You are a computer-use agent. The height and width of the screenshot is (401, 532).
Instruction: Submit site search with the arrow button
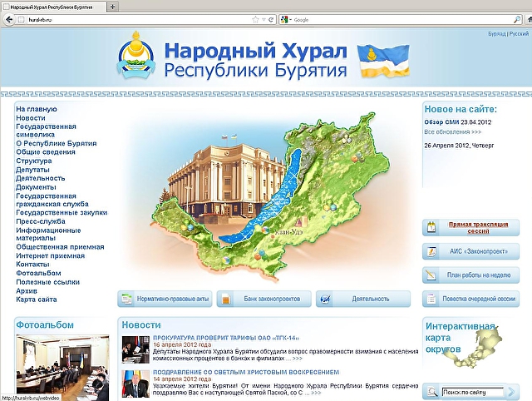click(x=512, y=392)
